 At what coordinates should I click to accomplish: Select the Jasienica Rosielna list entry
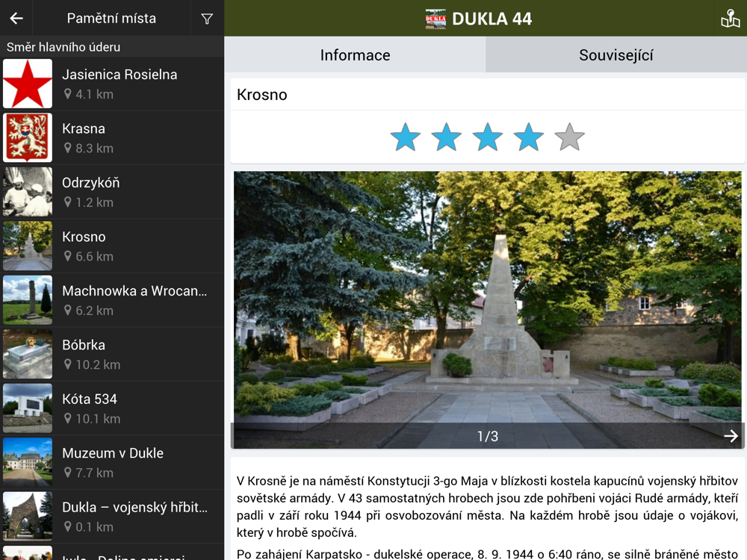pos(112,84)
